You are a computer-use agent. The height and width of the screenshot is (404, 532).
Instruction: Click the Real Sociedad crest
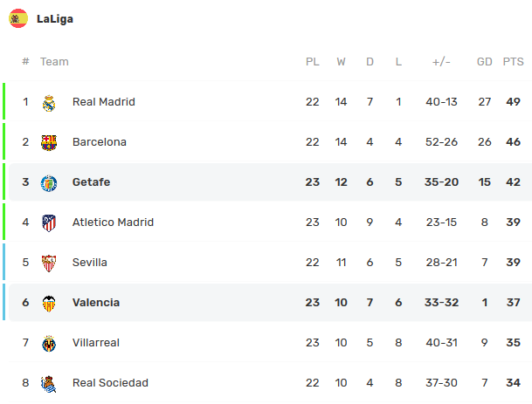(x=49, y=383)
